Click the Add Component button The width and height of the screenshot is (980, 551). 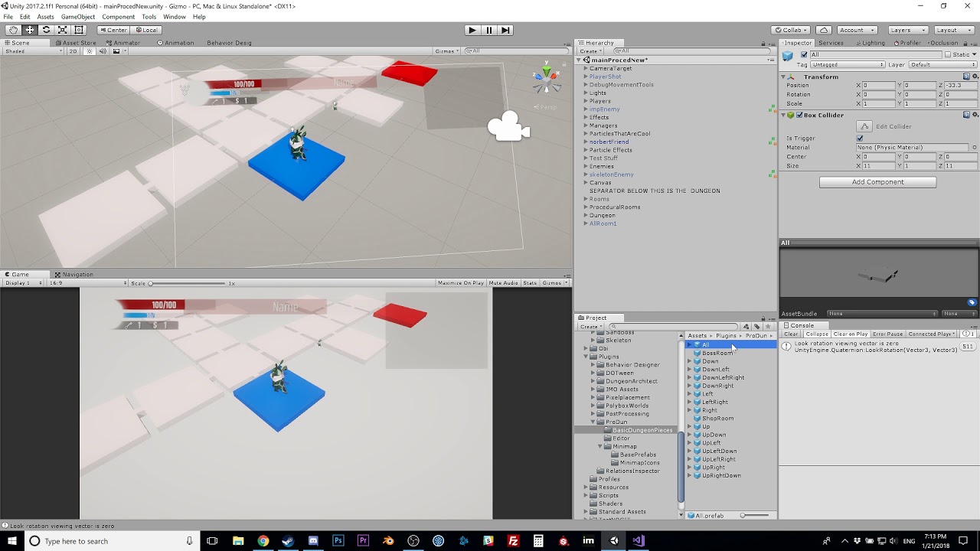coord(877,182)
